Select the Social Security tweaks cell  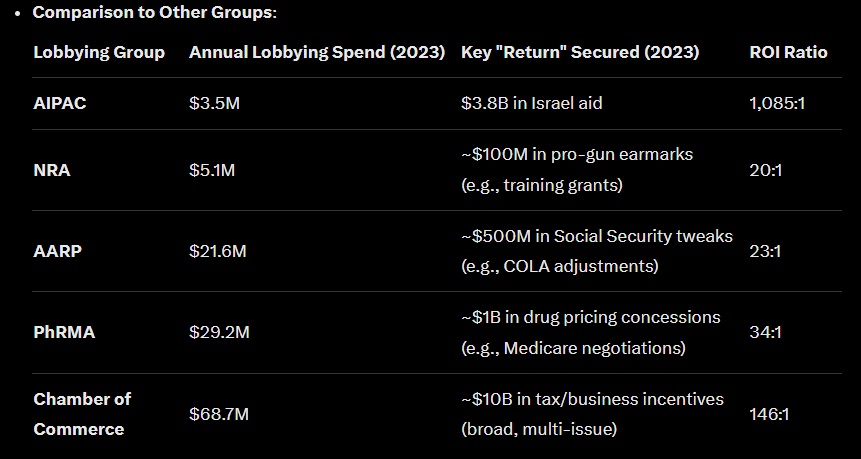pos(596,251)
